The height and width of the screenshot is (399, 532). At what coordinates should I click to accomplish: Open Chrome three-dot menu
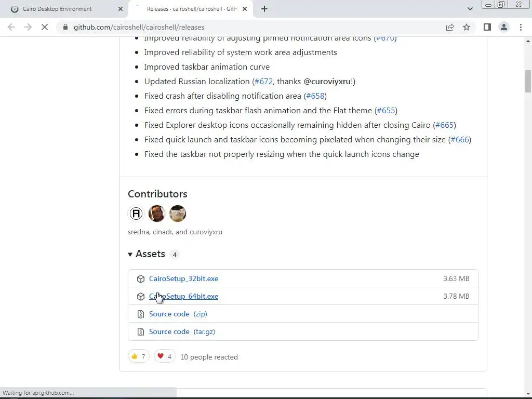click(521, 27)
